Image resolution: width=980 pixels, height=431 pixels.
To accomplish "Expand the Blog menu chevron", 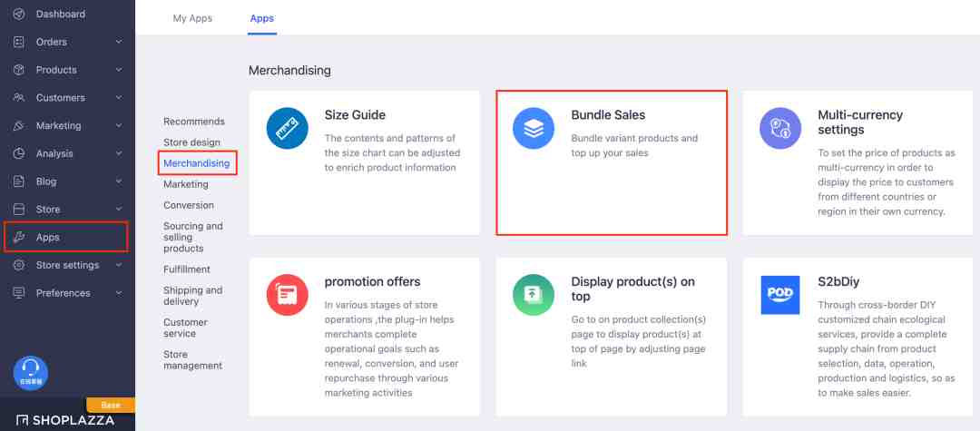I will [x=119, y=181].
